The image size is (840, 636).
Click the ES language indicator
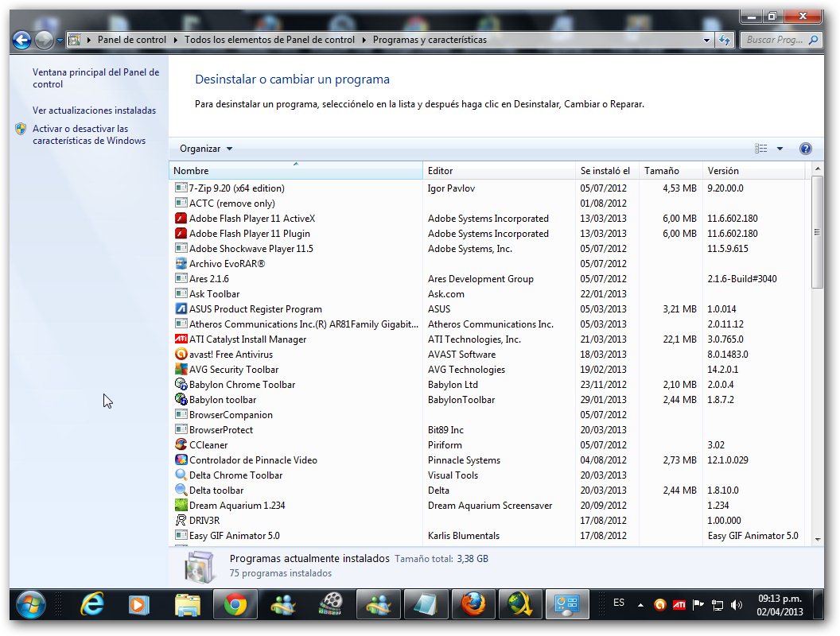tap(619, 603)
